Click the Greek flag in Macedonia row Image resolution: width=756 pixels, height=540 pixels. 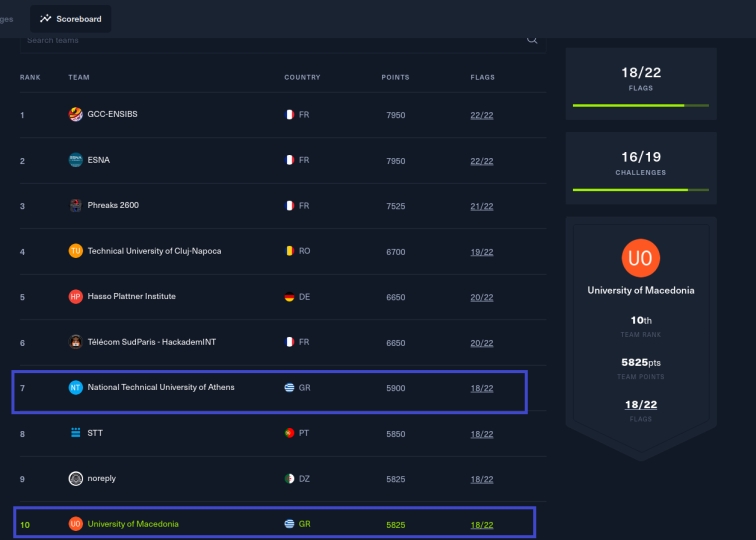pos(289,524)
